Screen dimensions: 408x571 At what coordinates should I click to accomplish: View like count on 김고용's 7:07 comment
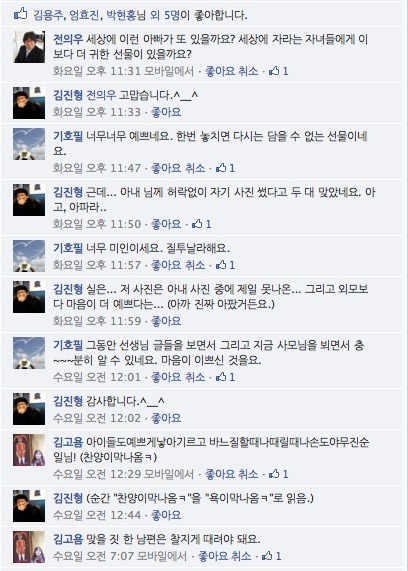pyautogui.click(x=271, y=556)
